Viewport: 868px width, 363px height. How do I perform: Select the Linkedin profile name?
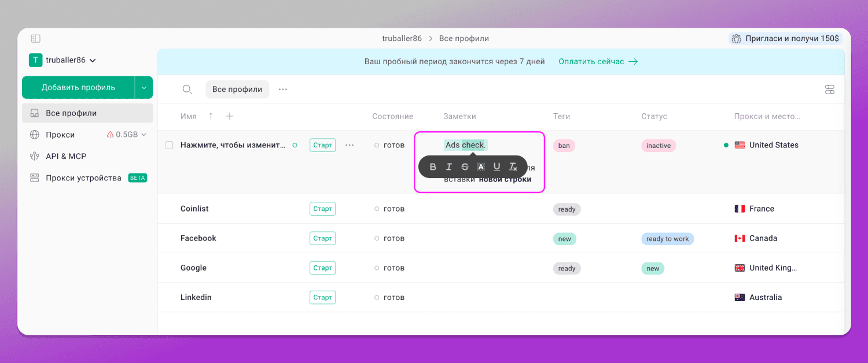(x=196, y=297)
